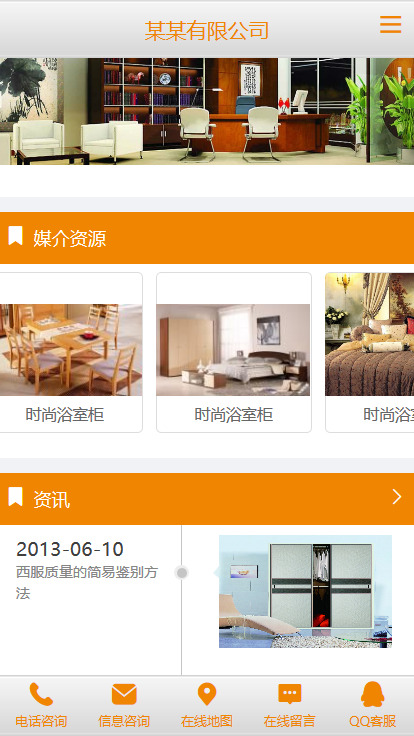Tap the phone consultation handset icon

point(41,695)
